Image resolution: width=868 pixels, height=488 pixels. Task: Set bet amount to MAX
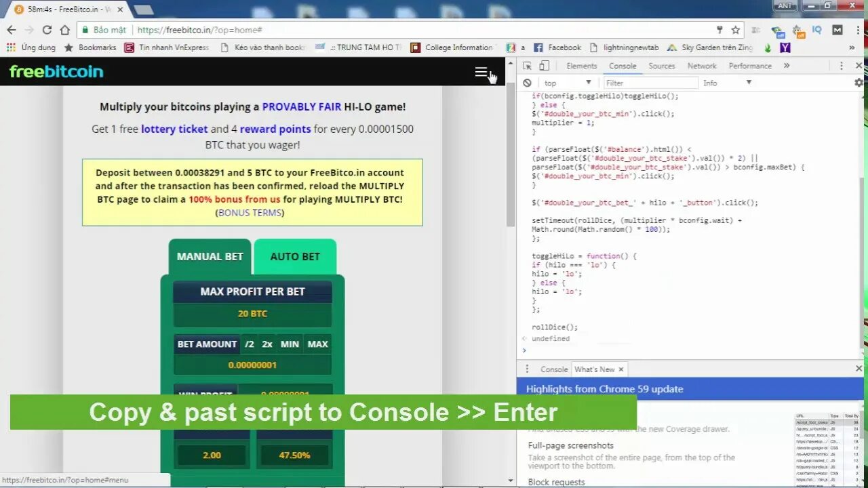[x=318, y=344]
